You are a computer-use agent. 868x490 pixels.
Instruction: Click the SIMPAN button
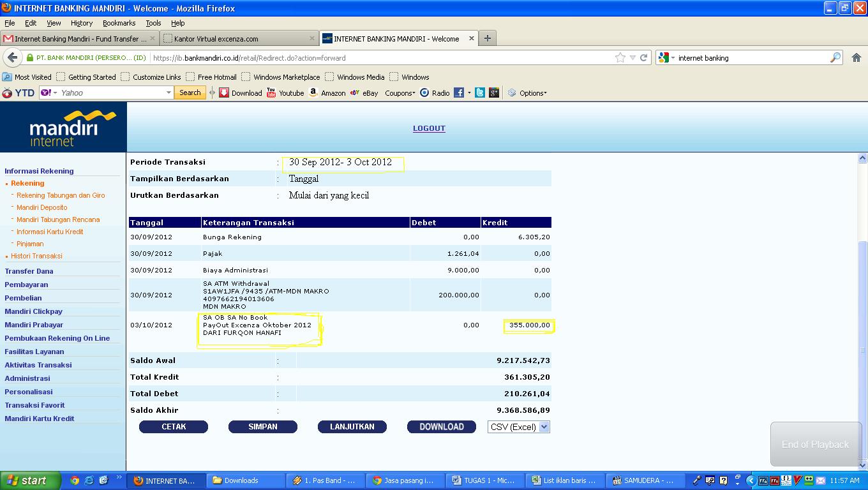(263, 427)
